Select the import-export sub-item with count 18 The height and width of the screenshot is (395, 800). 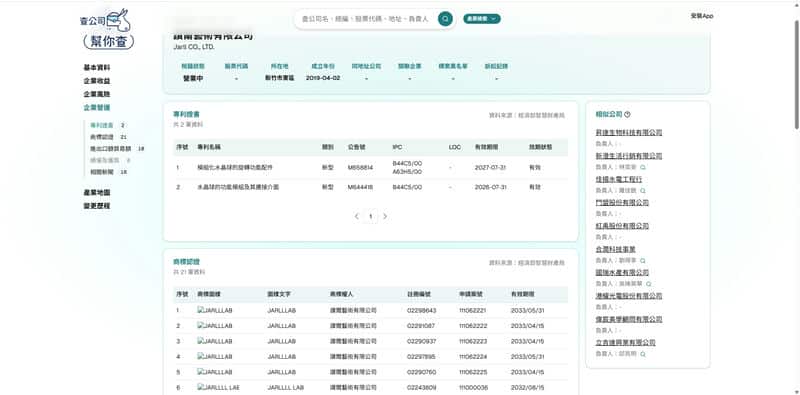117,149
